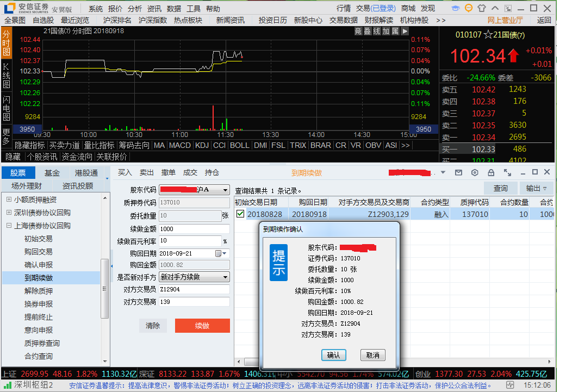Click the 竞 icon on the chart toolbar

(358, 32)
